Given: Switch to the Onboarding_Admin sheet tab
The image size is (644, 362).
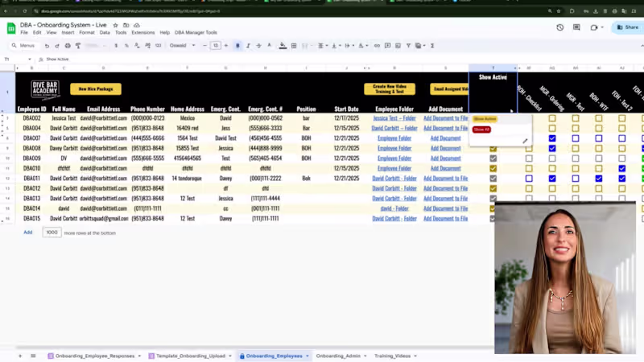Looking at the screenshot, I should coord(338,356).
